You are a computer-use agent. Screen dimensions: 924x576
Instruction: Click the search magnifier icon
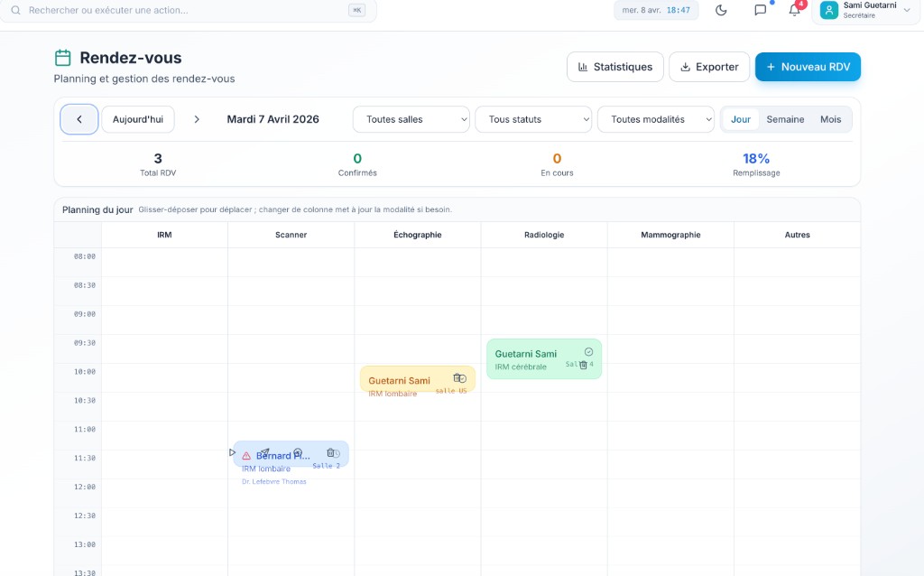[x=16, y=10]
